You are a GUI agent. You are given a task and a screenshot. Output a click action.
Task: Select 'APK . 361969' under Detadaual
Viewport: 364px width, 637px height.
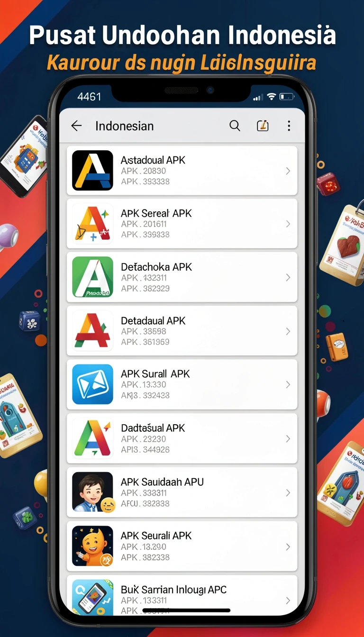coord(145,342)
